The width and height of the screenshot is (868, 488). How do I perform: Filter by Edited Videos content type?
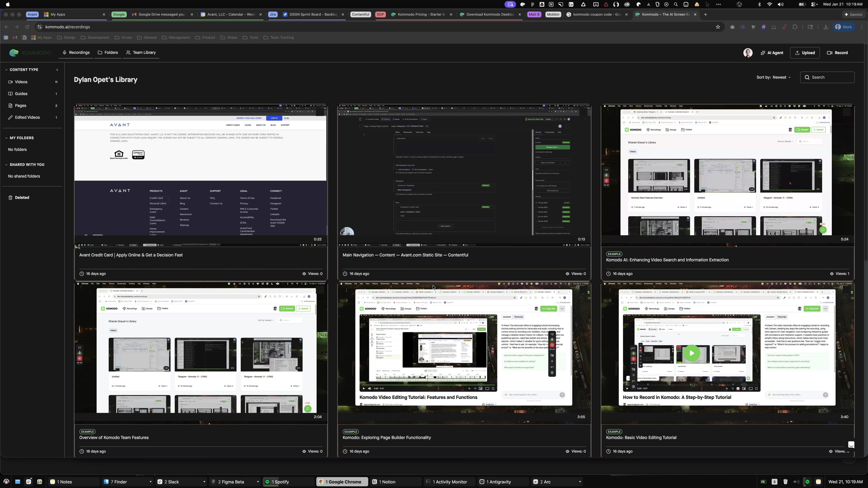pyautogui.click(x=32, y=117)
